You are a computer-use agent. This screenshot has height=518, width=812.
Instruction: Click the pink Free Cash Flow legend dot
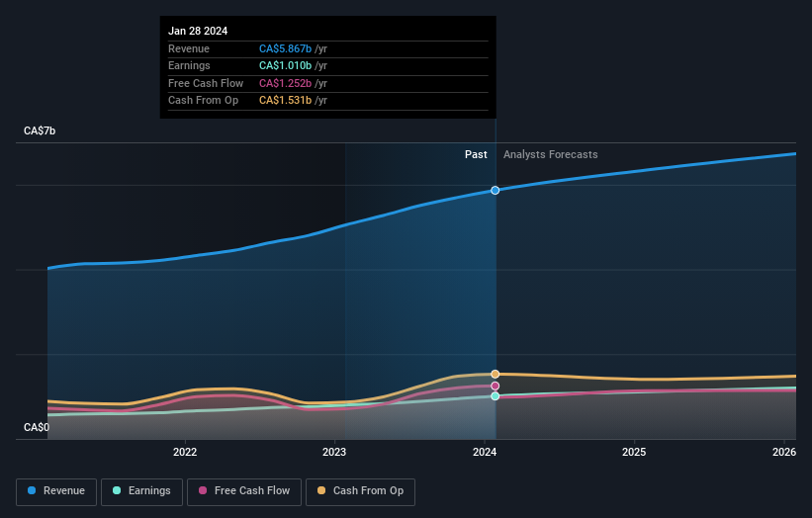coord(203,490)
